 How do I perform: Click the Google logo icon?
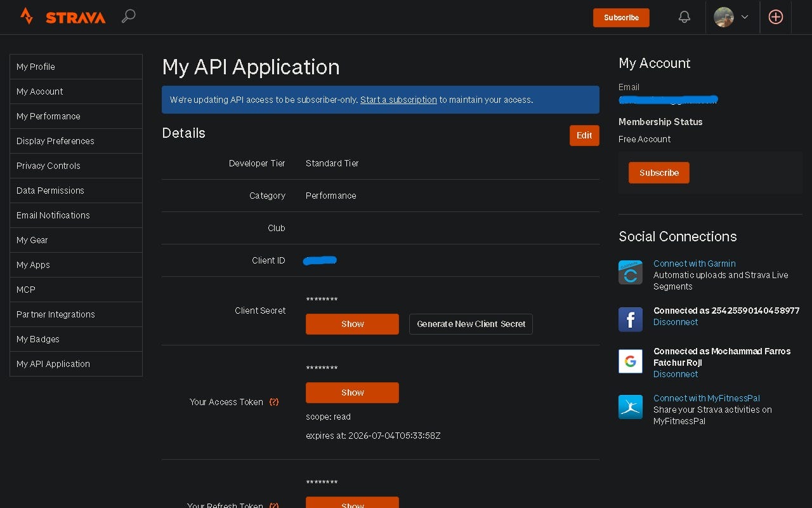pos(631,361)
